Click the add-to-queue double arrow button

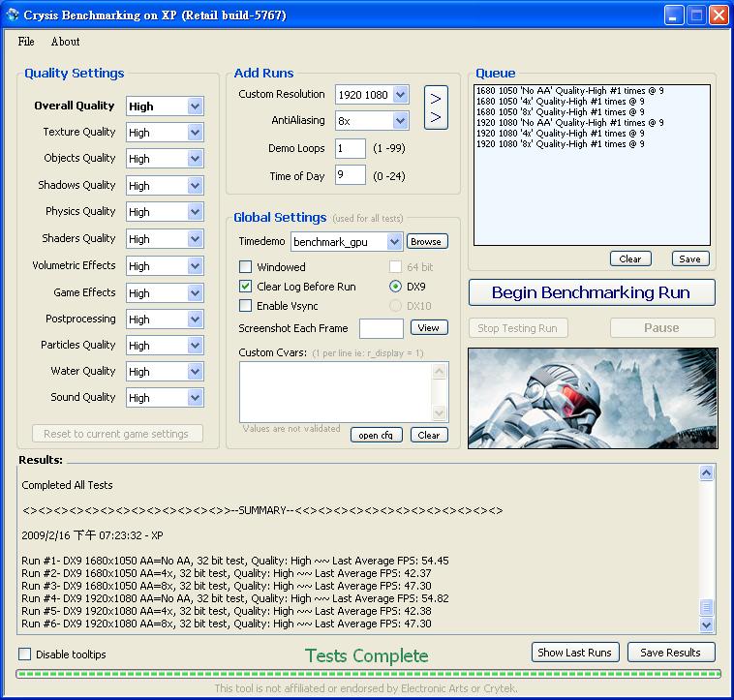tap(436, 107)
